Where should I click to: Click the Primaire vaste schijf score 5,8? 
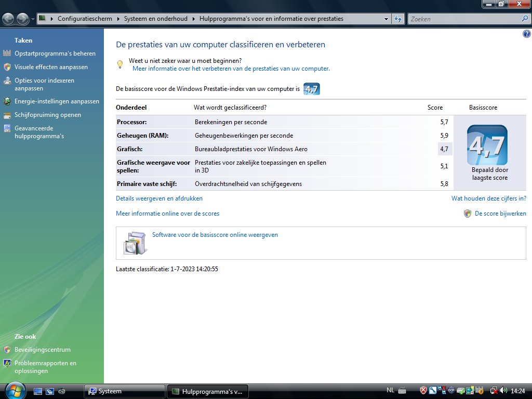(x=444, y=184)
